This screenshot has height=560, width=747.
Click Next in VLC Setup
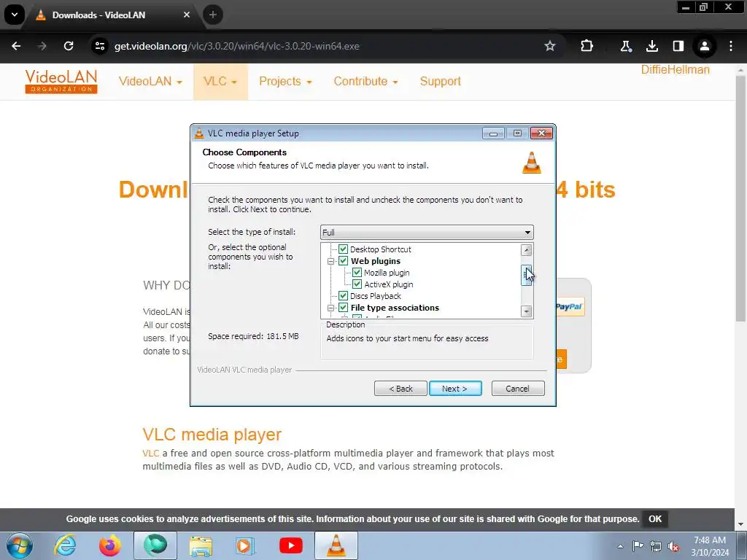tap(455, 389)
